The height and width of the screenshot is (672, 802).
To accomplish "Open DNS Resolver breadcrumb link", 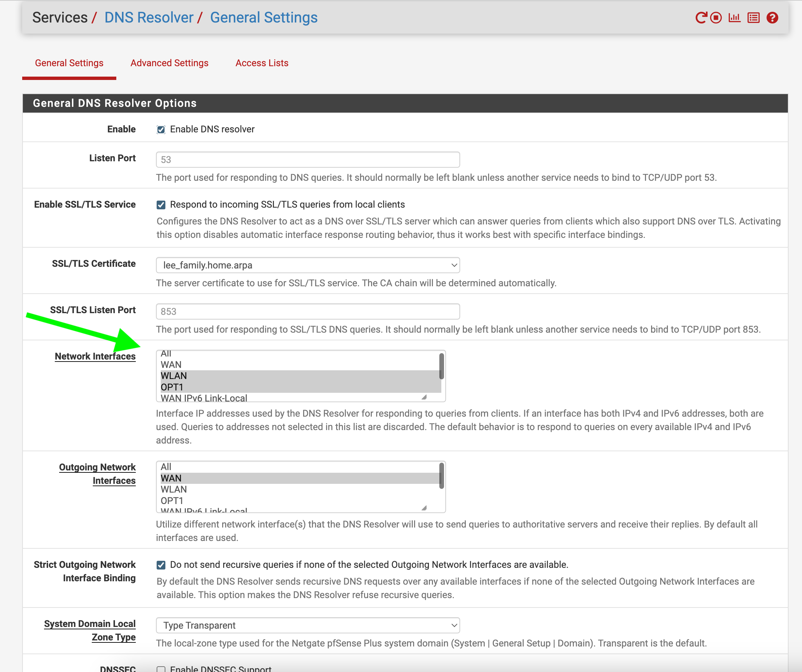I will pos(149,17).
